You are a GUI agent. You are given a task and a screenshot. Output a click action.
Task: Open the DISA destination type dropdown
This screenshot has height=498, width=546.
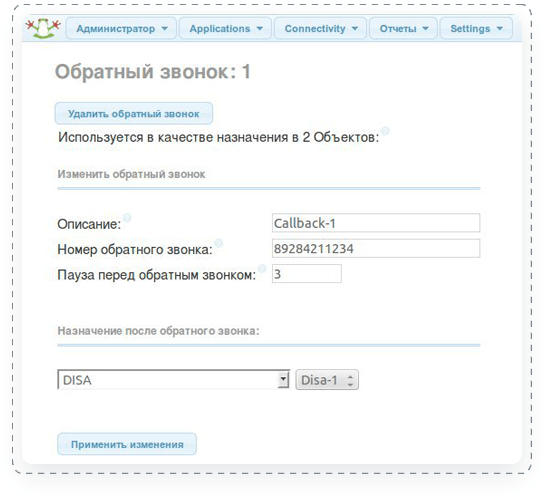pyautogui.click(x=173, y=380)
